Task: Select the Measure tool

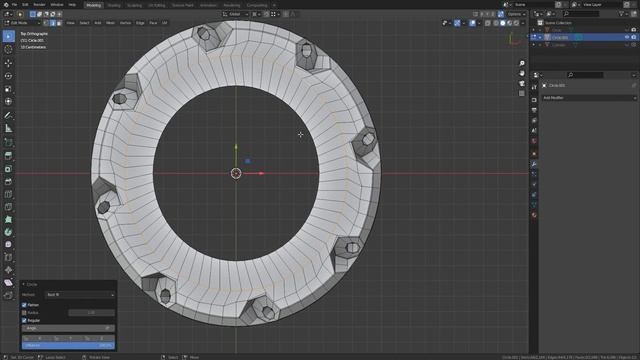Action: [x=8, y=129]
